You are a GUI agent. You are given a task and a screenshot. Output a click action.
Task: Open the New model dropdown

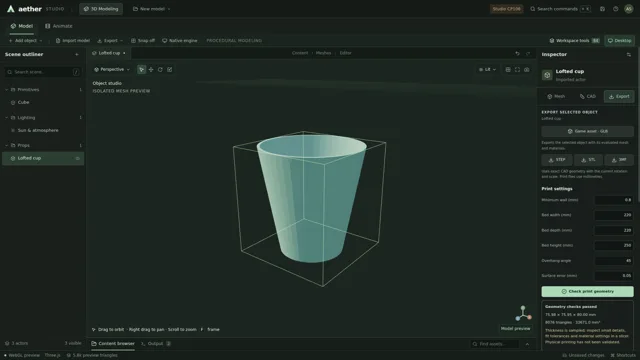tap(151, 9)
